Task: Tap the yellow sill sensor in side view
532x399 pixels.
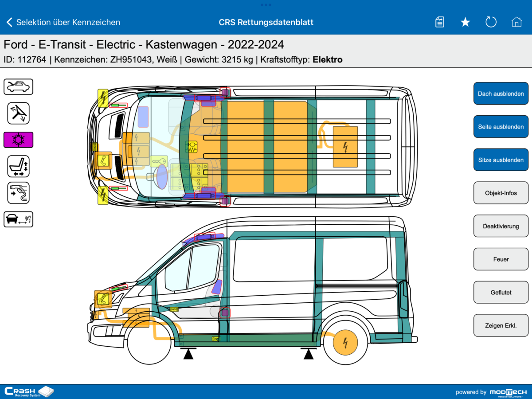Action: pos(215,339)
